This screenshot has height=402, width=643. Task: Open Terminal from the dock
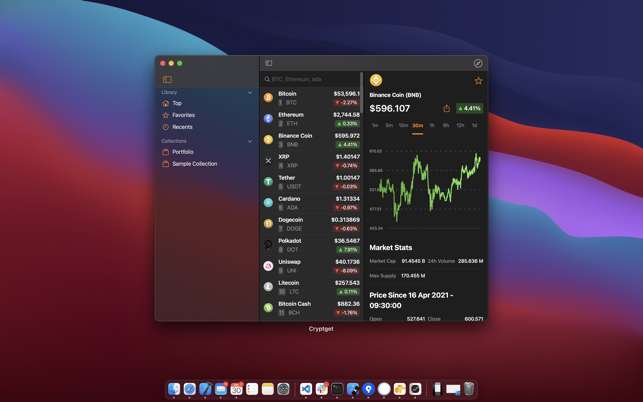point(337,388)
